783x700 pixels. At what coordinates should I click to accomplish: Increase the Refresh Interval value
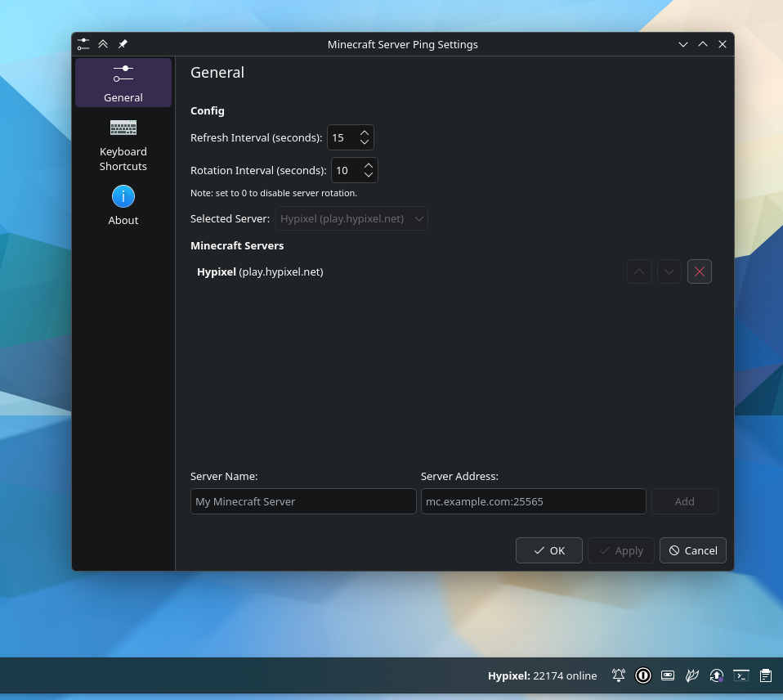(x=365, y=133)
